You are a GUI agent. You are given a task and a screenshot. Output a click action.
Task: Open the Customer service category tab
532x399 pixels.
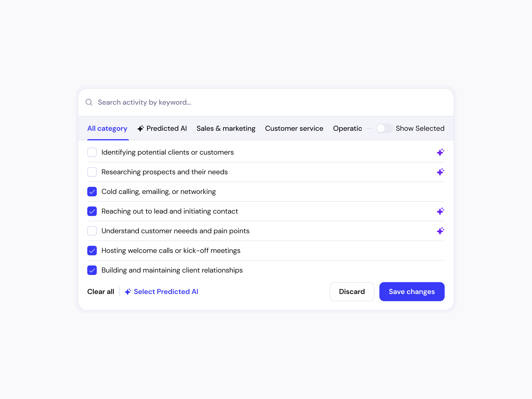pos(294,128)
